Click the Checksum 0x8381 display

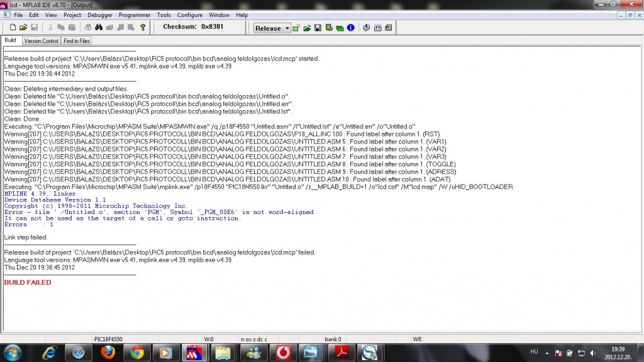193,26
